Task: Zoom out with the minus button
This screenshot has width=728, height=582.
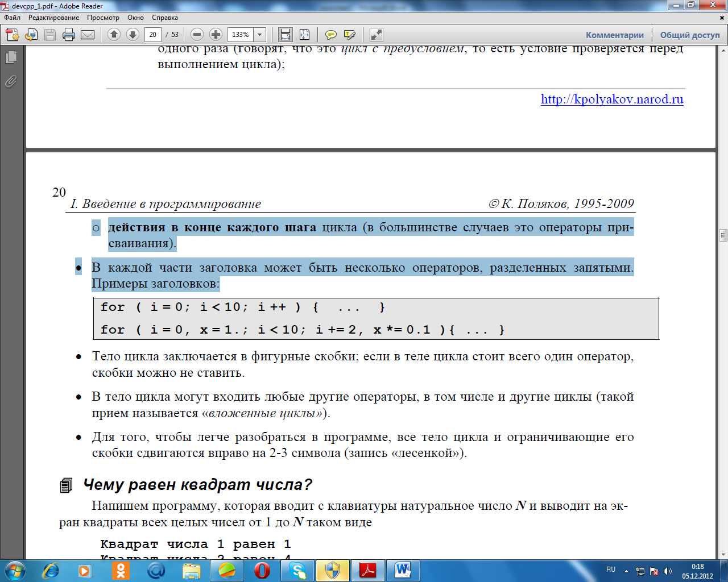Action: coord(197,35)
